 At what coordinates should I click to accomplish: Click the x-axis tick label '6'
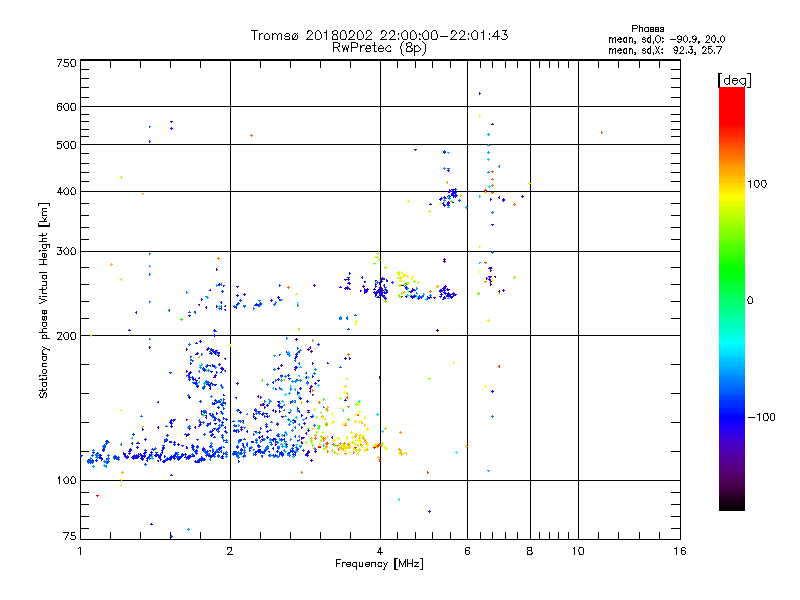[467, 551]
